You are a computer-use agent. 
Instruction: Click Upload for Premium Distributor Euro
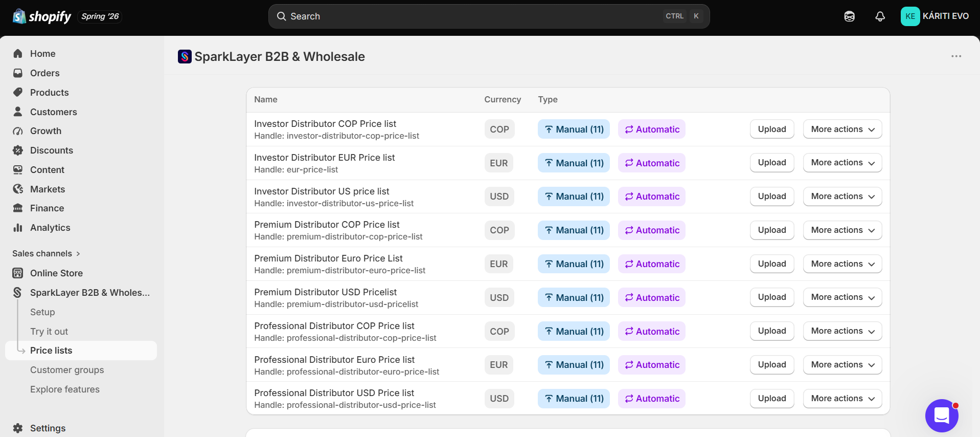772,264
